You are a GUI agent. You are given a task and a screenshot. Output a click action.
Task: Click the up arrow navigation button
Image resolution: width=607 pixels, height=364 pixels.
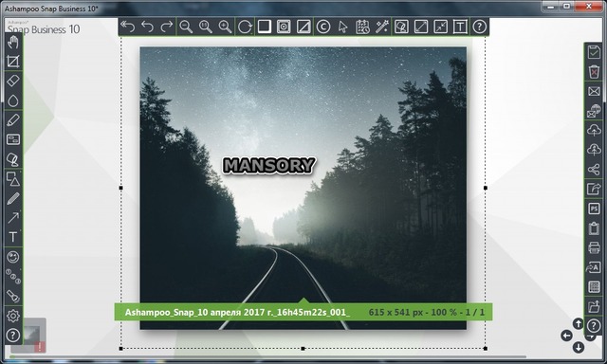578,324
